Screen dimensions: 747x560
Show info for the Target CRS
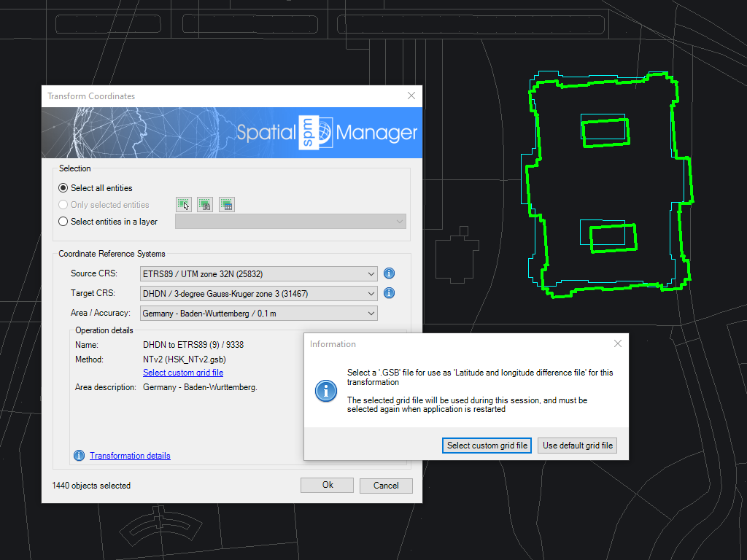tap(390, 293)
